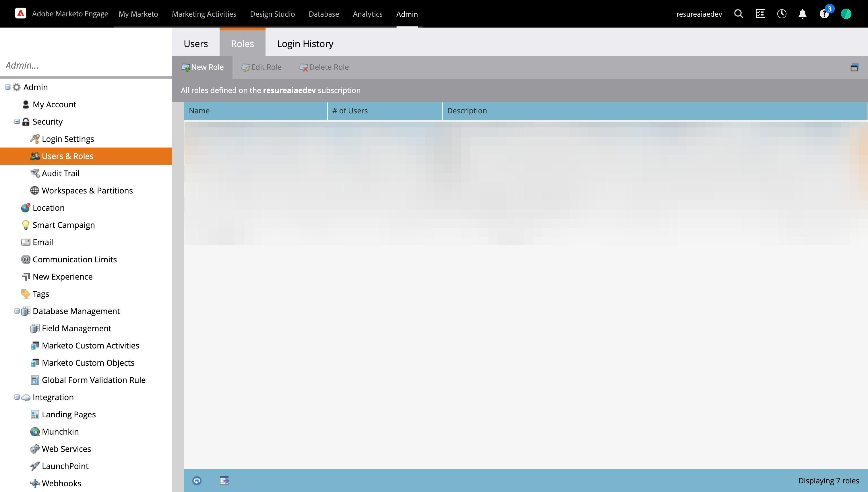The height and width of the screenshot is (492, 868).
Task: Open the help icon with badge
Action: tap(824, 14)
